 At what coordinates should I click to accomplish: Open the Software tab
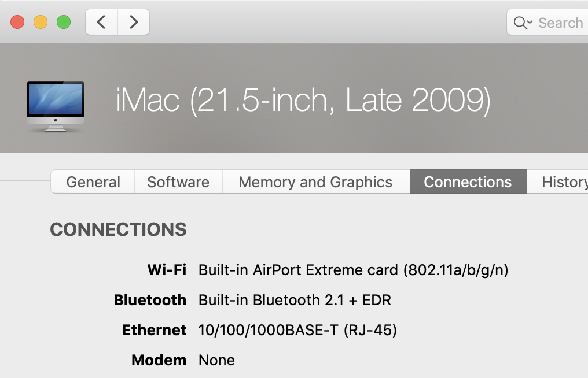tap(178, 182)
